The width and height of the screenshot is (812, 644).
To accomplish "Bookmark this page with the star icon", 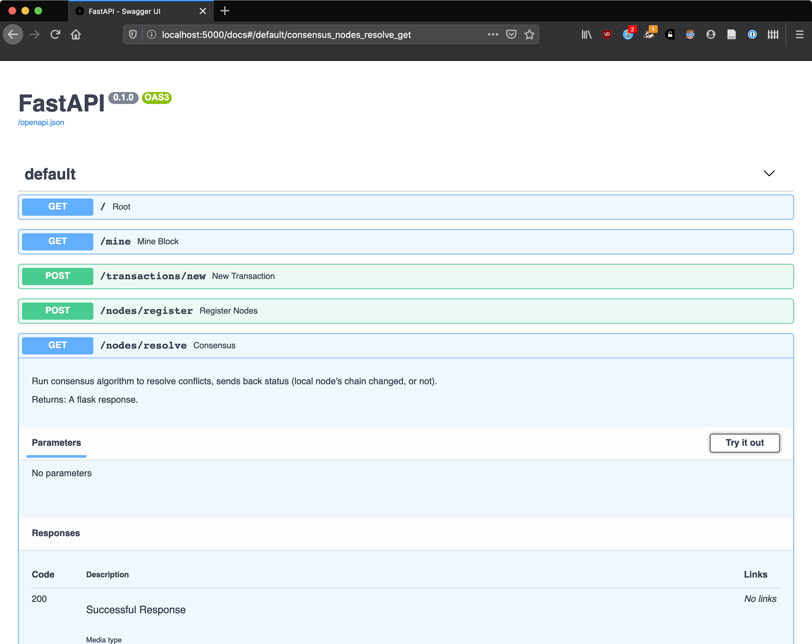I will click(x=529, y=35).
